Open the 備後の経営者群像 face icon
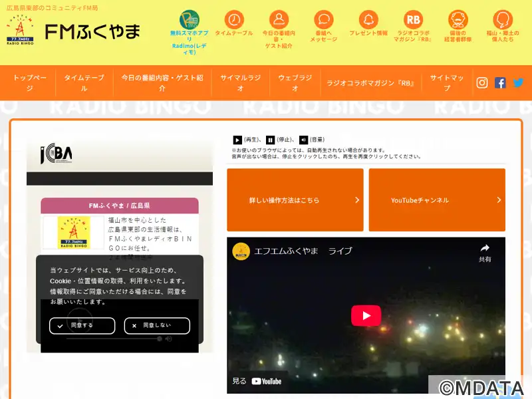Screen dimensions: 532x399 click(x=458, y=20)
